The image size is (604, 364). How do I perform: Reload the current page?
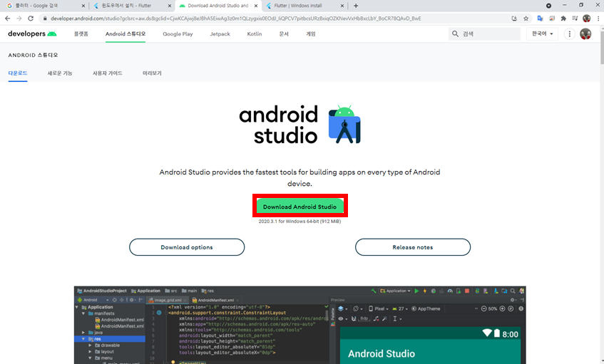tap(31, 18)
